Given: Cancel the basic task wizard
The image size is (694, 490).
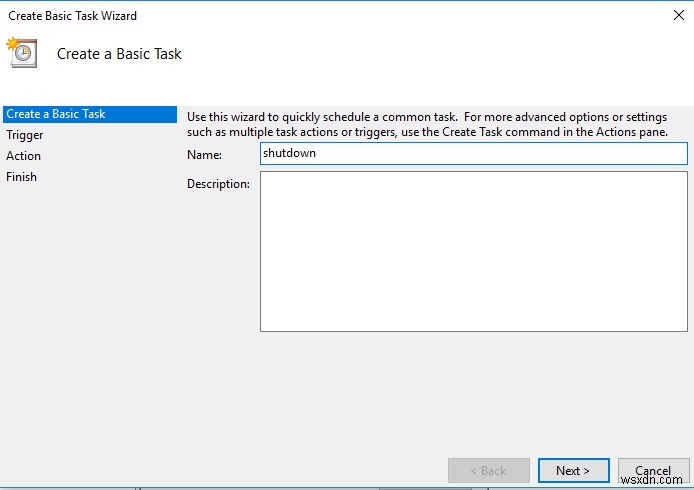Looking at the screenshot, I should [x=653, y=470].
